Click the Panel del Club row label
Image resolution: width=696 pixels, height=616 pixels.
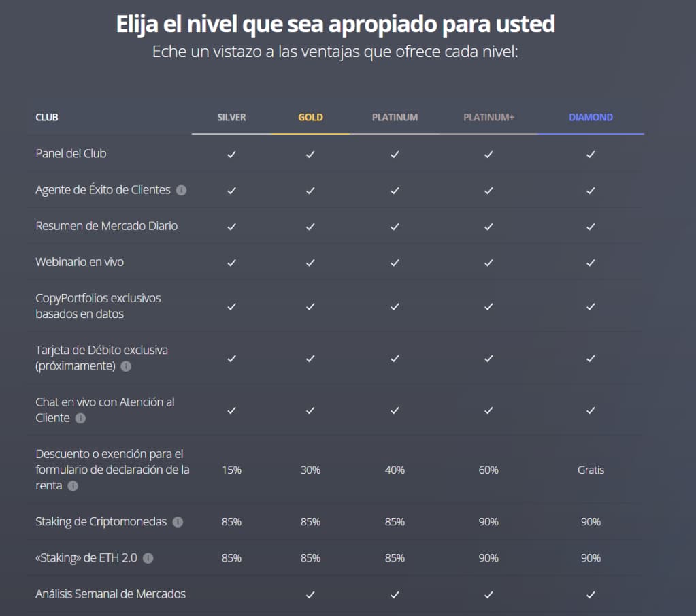pos(71,154)
